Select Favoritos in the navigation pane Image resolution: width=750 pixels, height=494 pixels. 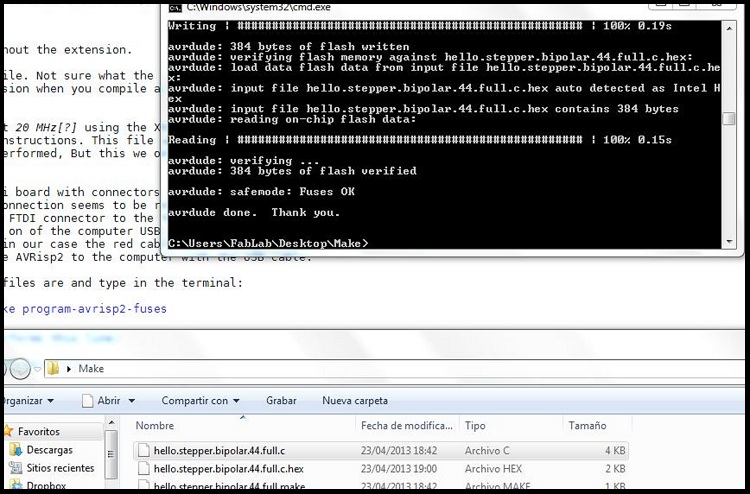coord(39,431)
